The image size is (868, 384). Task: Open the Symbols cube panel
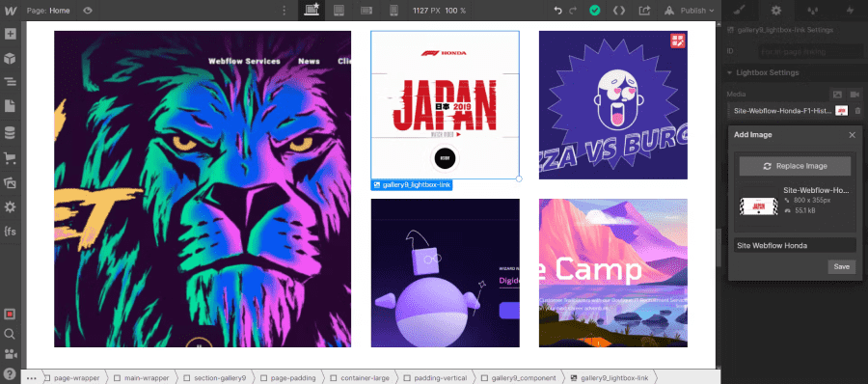pos(10,58)
